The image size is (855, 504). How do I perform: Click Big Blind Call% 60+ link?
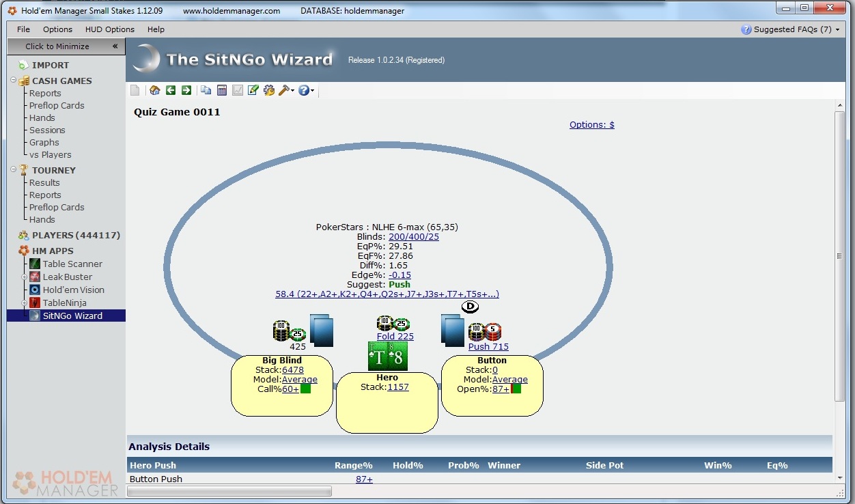coord(291,389)
